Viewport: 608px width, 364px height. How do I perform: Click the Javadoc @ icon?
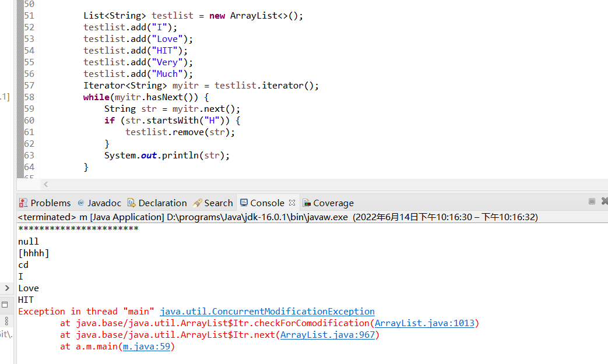[81, 203]
